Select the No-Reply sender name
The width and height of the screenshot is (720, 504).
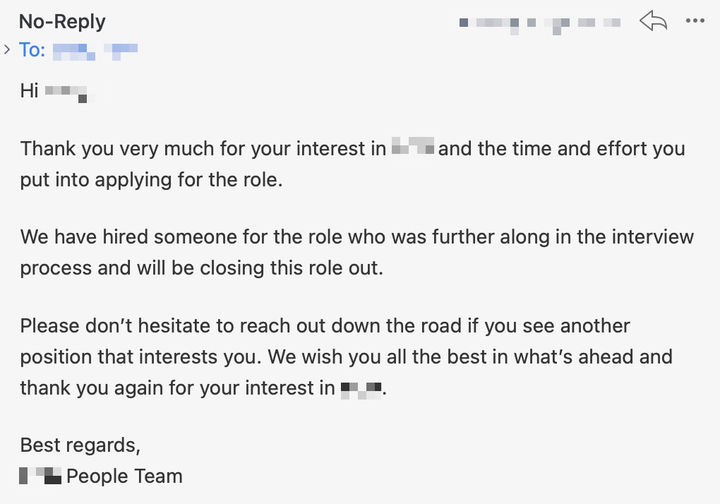(x=62, y=22)
